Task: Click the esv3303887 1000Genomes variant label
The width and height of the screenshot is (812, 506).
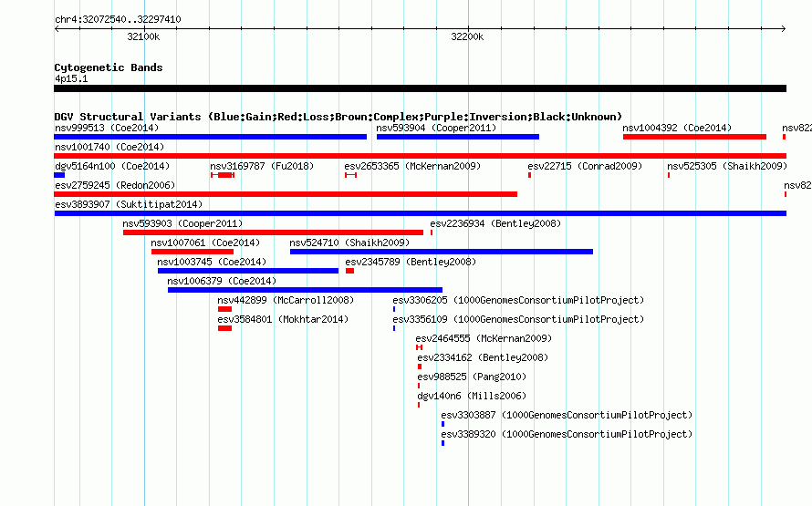Action: 567,415
